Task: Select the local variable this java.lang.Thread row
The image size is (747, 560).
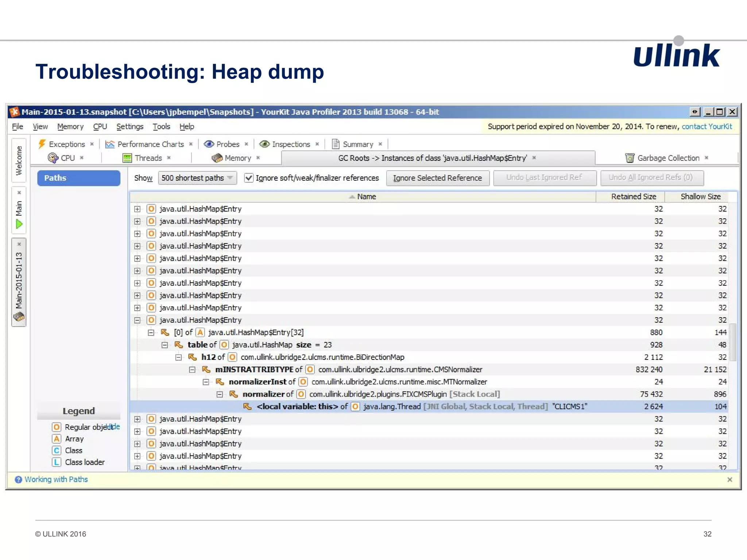Action: click(430, 407)
